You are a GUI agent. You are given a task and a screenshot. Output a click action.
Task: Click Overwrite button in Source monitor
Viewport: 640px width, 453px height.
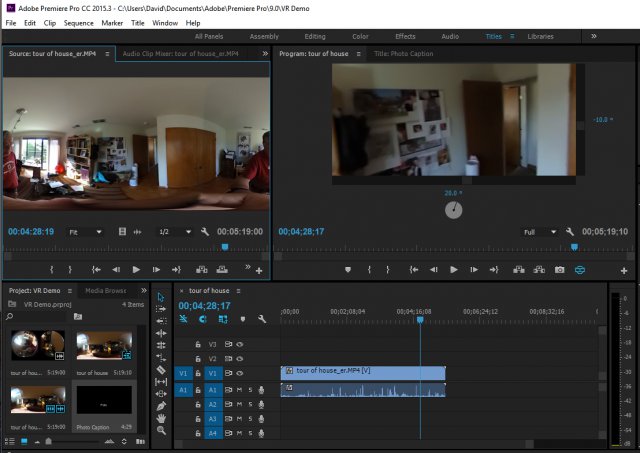(x=222, y=270)
